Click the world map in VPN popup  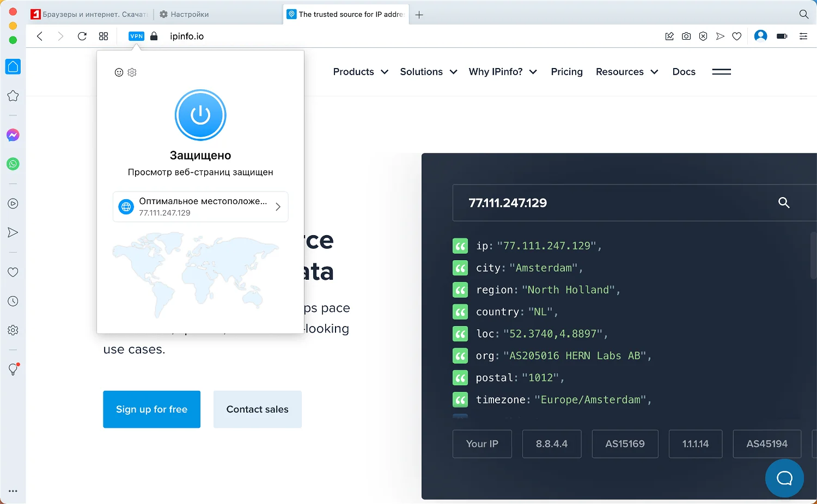[195, 275]
